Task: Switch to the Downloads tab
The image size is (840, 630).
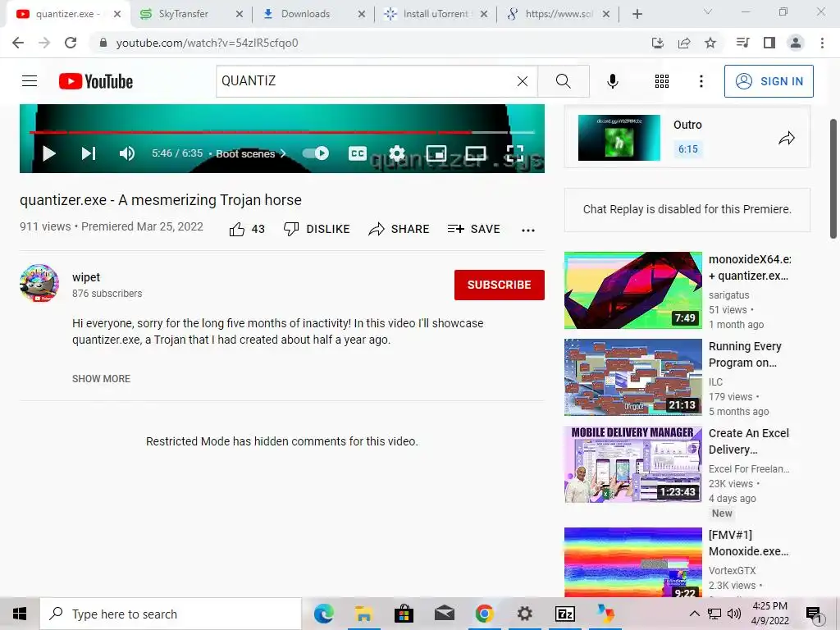Action: tap(305, 14)
